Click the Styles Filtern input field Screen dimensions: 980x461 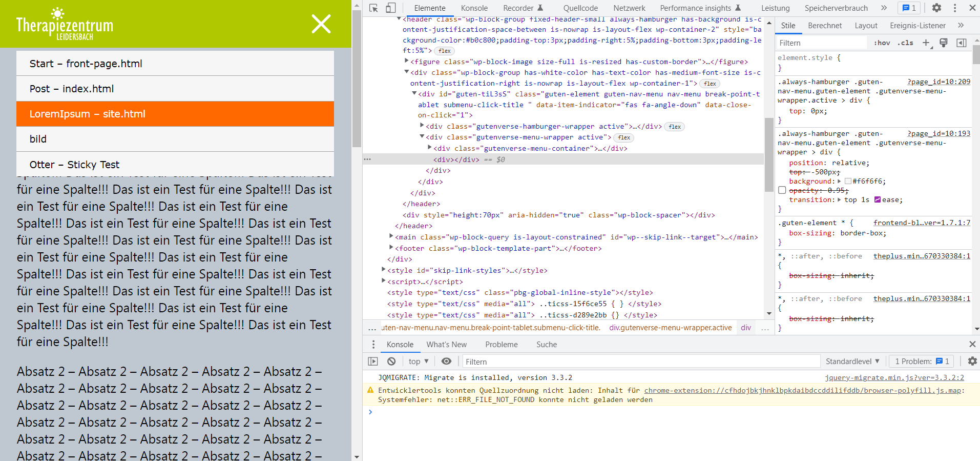(822, 43)
